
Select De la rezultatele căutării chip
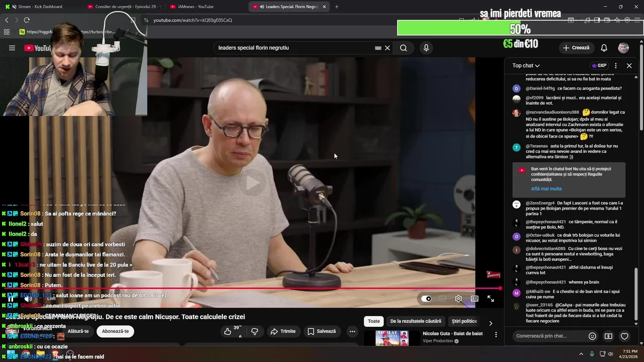(x=416, y=321)
